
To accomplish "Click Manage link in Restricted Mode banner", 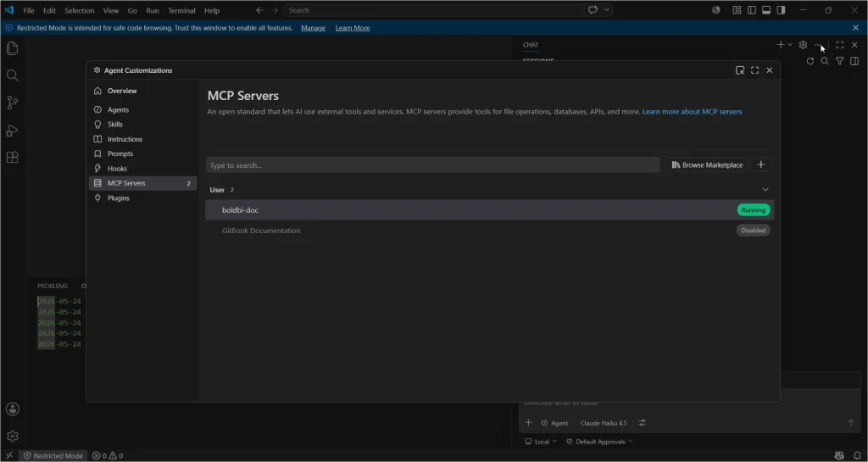I will 313,28.
